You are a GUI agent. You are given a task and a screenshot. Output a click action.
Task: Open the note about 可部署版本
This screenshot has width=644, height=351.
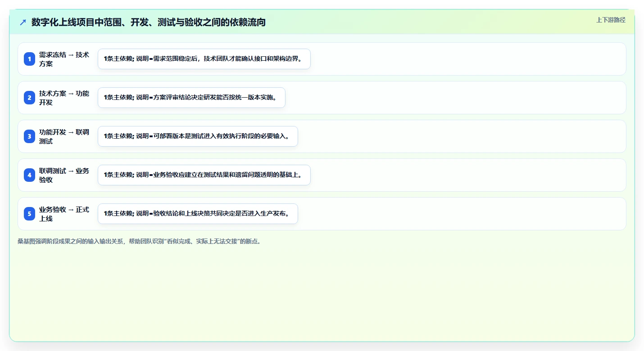tap(198, 136)
